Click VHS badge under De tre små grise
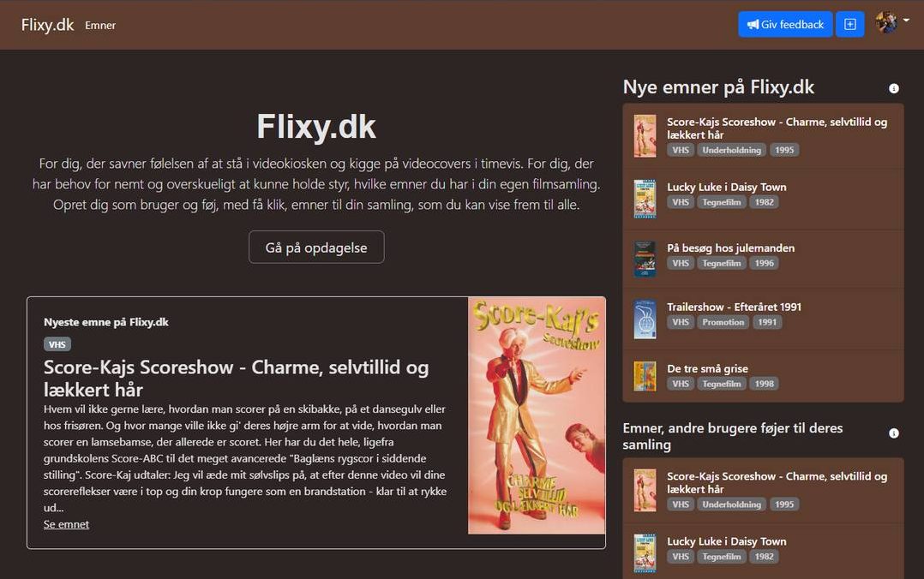 click(x=681, y=384)
